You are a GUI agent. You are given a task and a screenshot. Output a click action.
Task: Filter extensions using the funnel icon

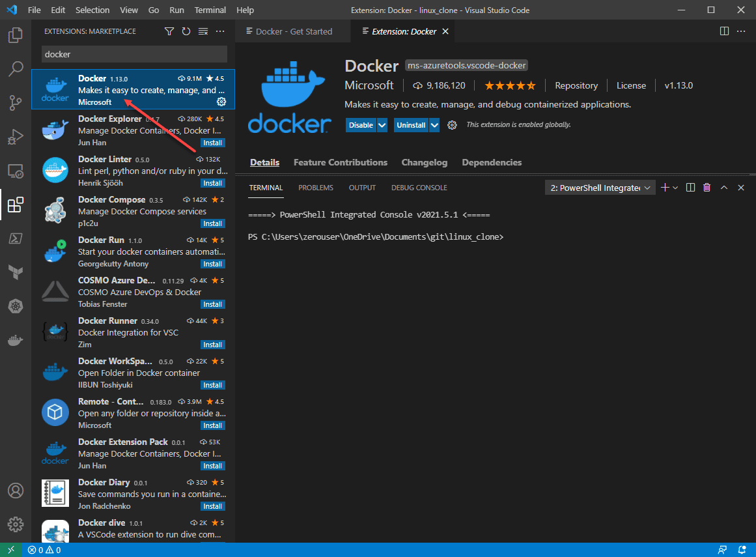click(169, 31)
